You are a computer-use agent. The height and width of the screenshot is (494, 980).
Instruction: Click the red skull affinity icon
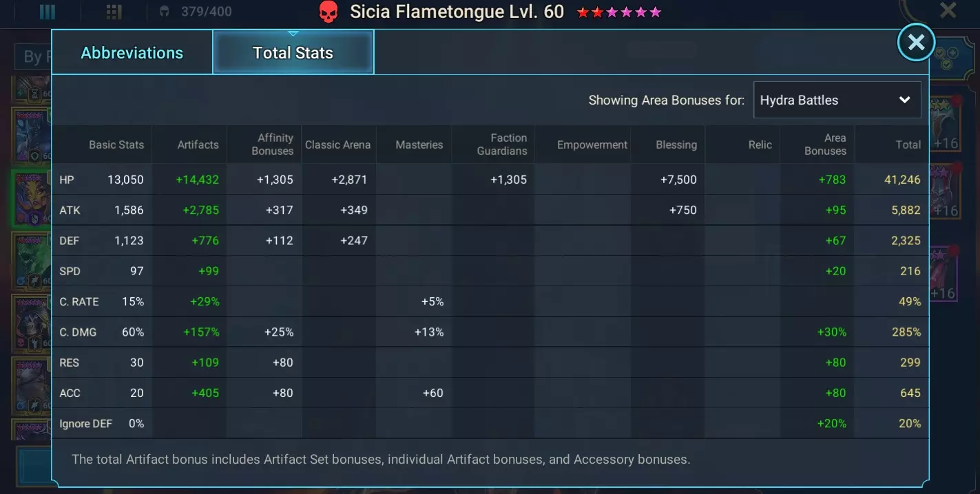(329, 12)
